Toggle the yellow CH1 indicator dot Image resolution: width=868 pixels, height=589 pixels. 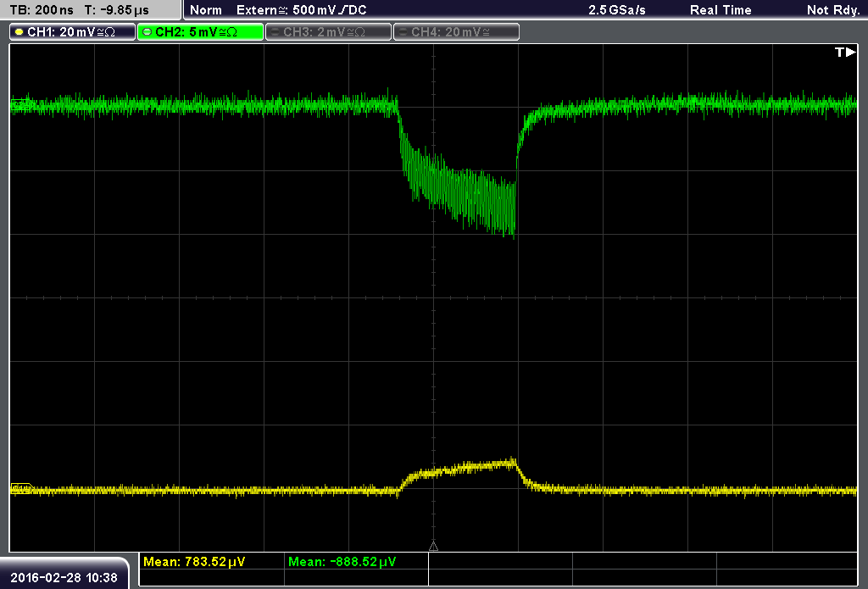tap(19, 32)
